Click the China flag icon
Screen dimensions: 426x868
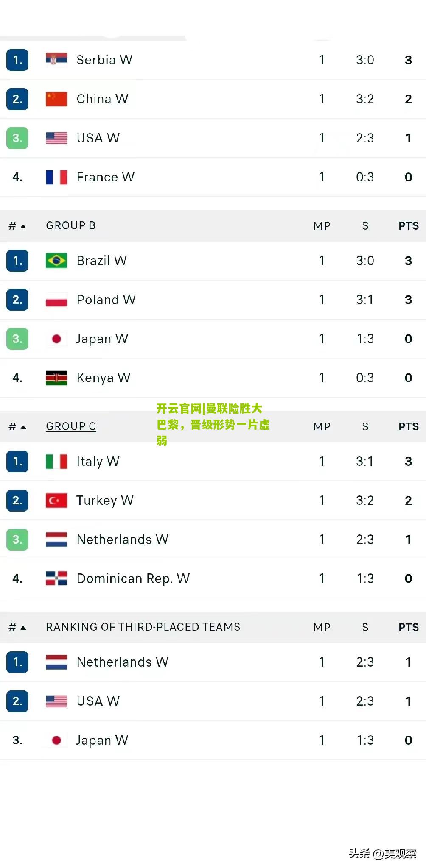(x=56, y=99)
